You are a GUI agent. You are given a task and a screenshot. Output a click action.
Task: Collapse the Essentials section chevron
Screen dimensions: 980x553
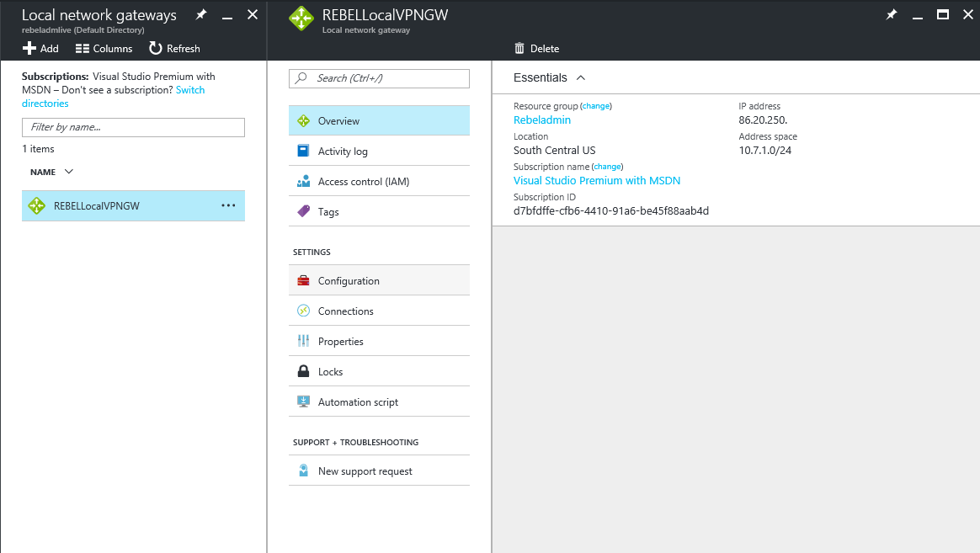(x=581, y=77)
